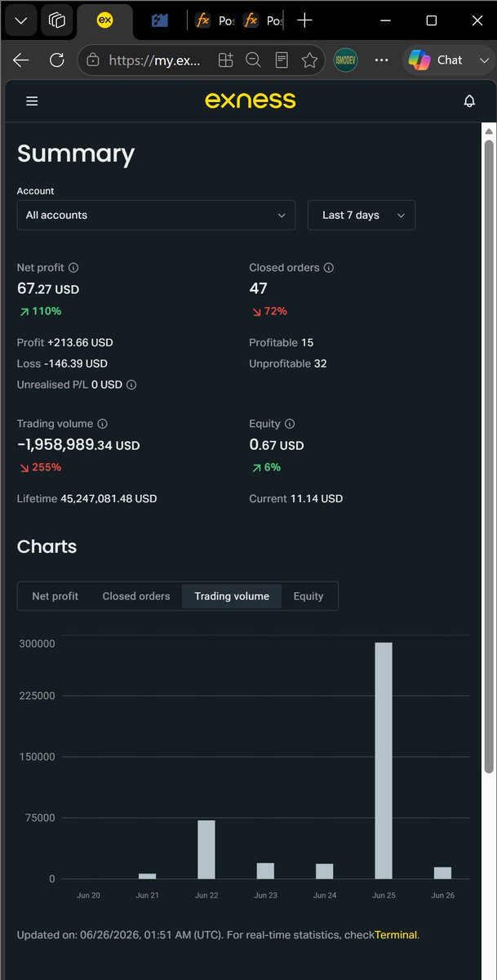Click the Profitable 15 line
This screenshot has width=497, height=980.
[x=281, y=342]
